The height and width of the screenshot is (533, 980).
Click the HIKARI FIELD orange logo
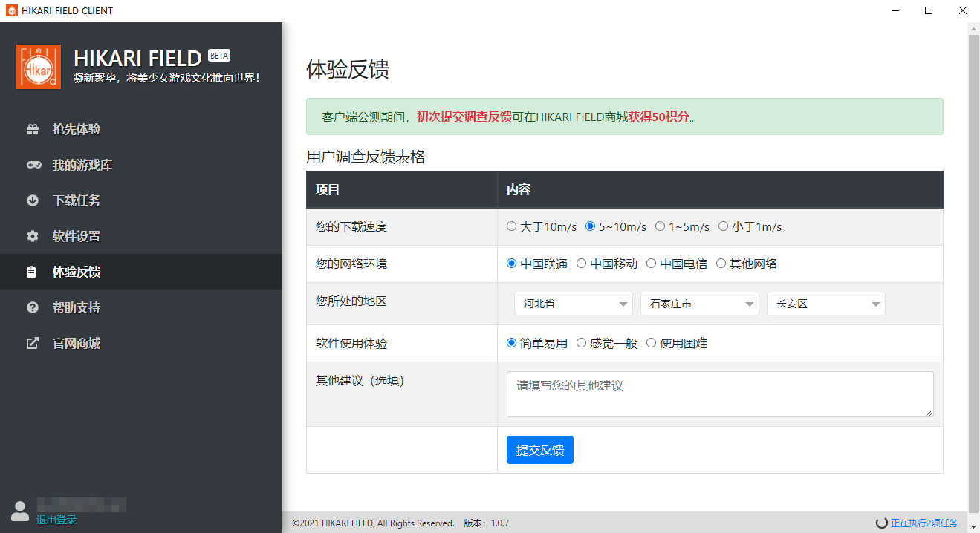(38, 67)
